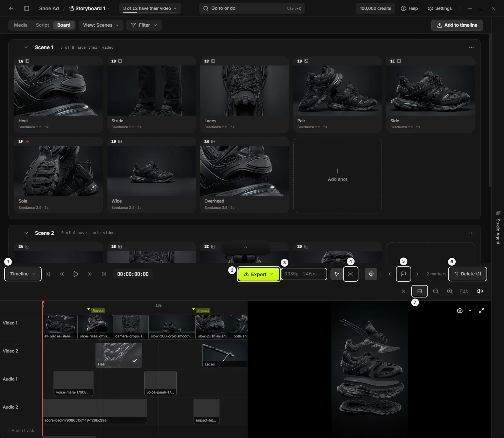Viewport: 504px width, 438px height.
Task: Open camera options dropdown arrow in preview
Action: (x=470, y=310)
